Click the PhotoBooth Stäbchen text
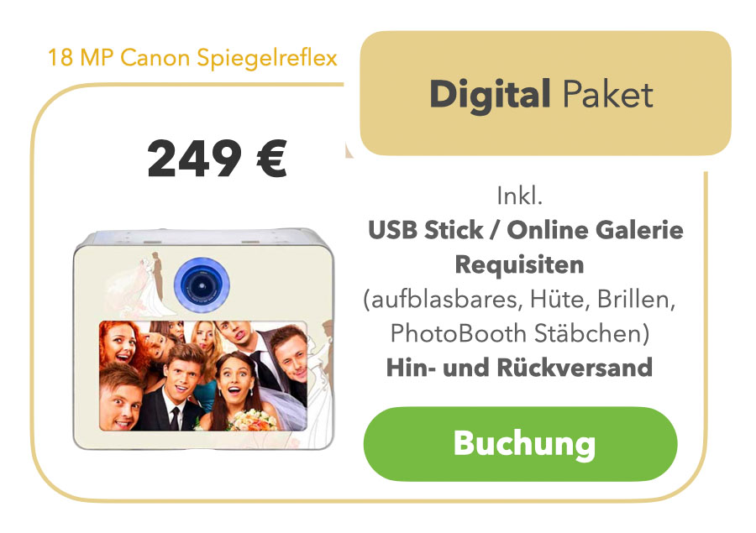The height and width of the screenshot is (533, 756). [520, 333]
